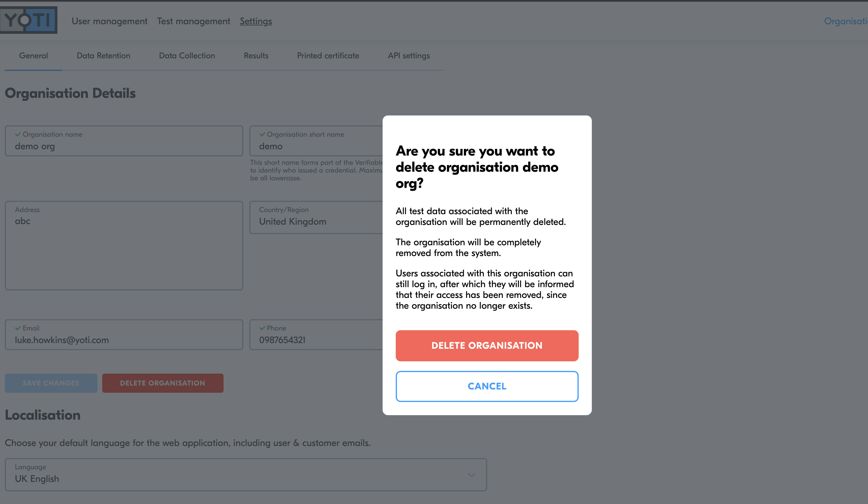The width and height of the screenshot is (868, 504).
Task: Confirm with red Delete Organisation button in dialog
Action: click(x=487, y=345)
